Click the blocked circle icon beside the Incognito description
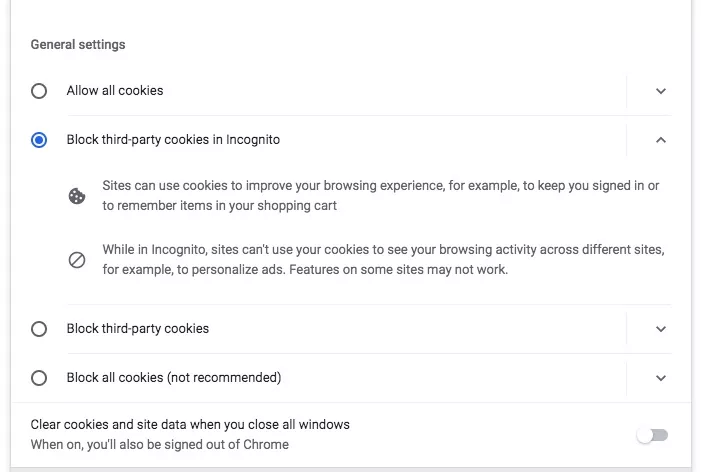 77,260
